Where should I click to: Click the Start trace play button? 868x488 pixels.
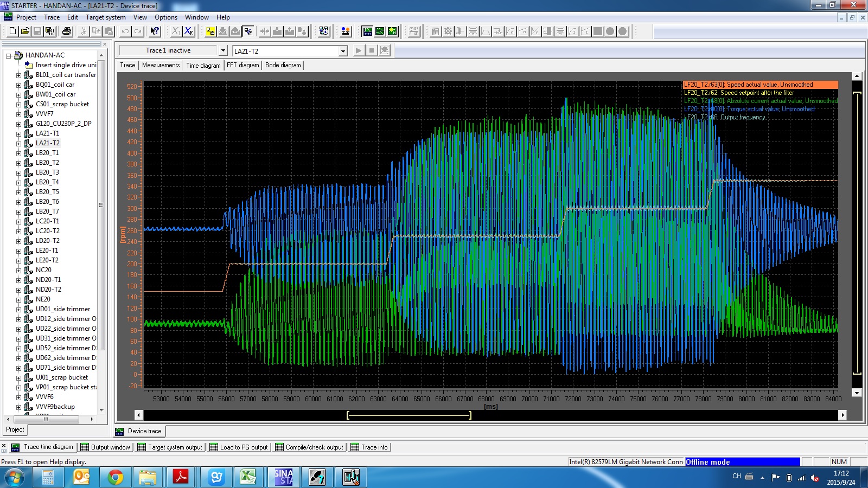(358, 50)
